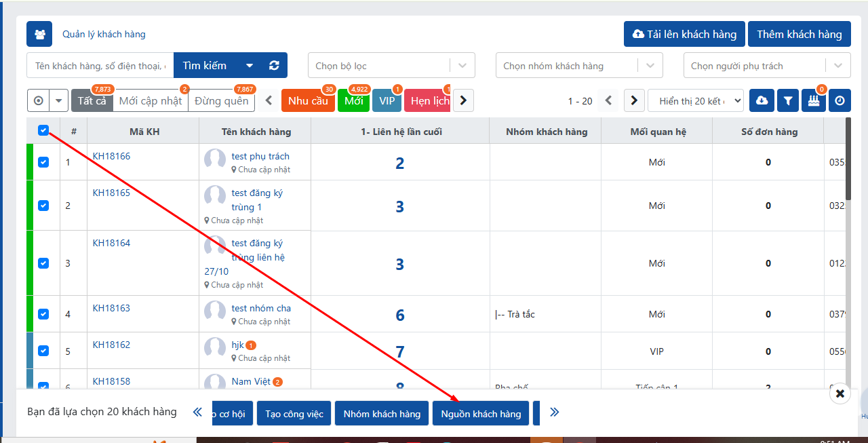
Task: Click the customer management users icon
Action: [x=39, y=34]
